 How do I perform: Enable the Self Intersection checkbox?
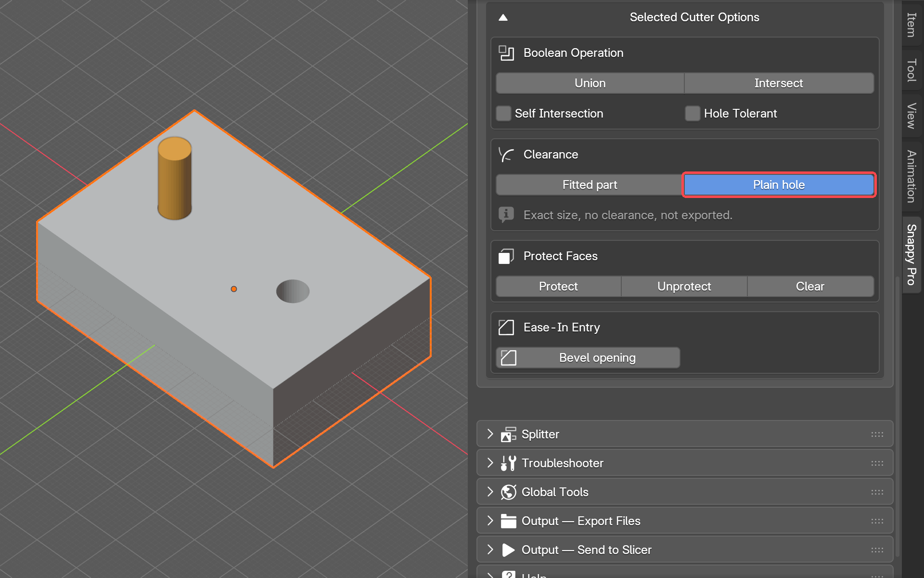pos(503,114)
